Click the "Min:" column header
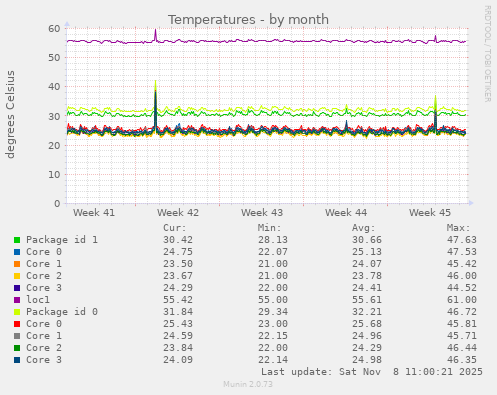The width and height of the screenshot is (497, 395). click(x=269, y=228)
